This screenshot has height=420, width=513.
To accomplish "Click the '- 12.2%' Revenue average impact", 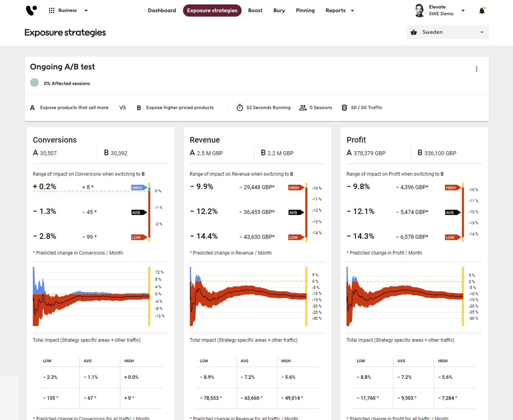I will click(x=204, y=211).
